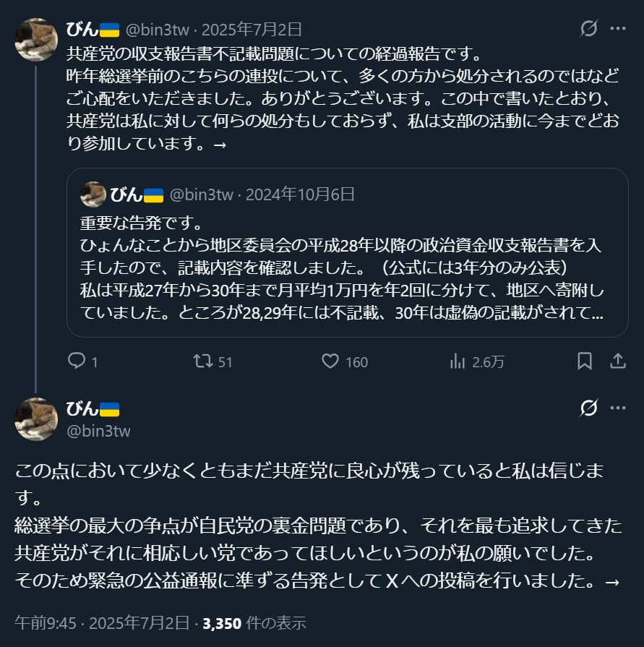The image size is (644, 647).
Task: Open the first post's author avatar
Action: tap(36, 40)
